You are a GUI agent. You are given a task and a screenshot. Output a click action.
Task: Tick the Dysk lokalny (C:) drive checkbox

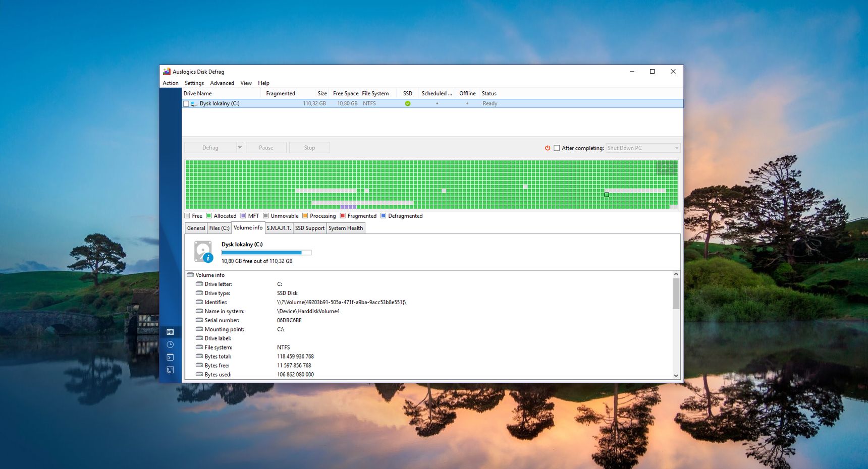coord(186,103)
